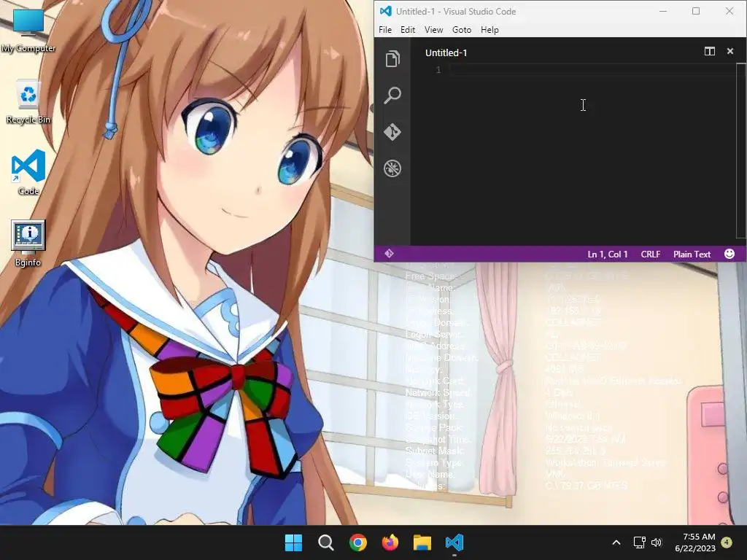Show hidden tray icons chevron
747x560 pixels.
pyautogui.click(x=616, y=542)
